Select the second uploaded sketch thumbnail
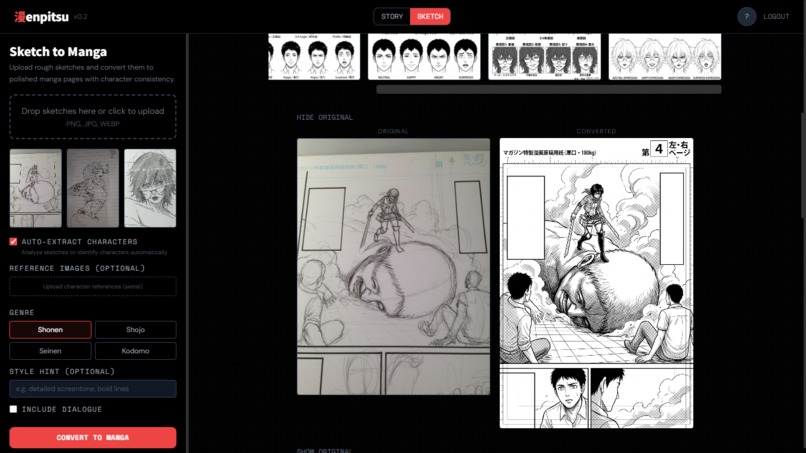The width and height of the screenshot is (806, 453). [93, 188]
